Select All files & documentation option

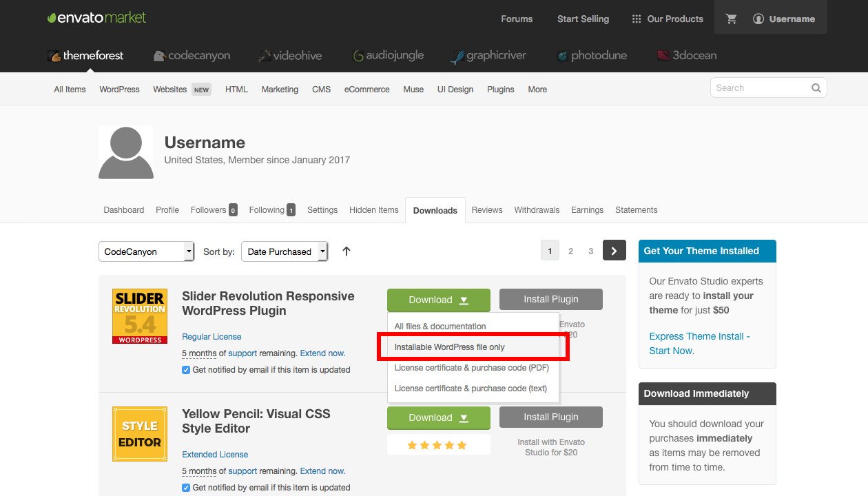pyautogui.click(x=440, y=327)
